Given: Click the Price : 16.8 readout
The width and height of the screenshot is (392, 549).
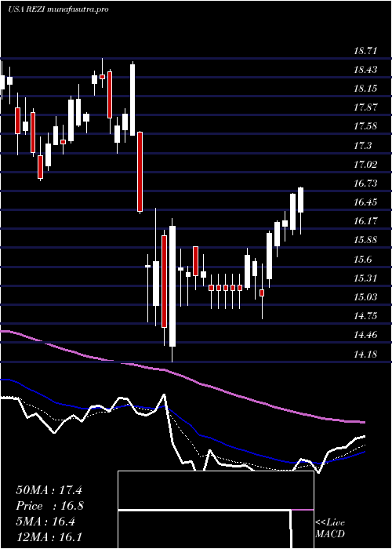Looking at the screenshot, I should [x=49, y=506].
